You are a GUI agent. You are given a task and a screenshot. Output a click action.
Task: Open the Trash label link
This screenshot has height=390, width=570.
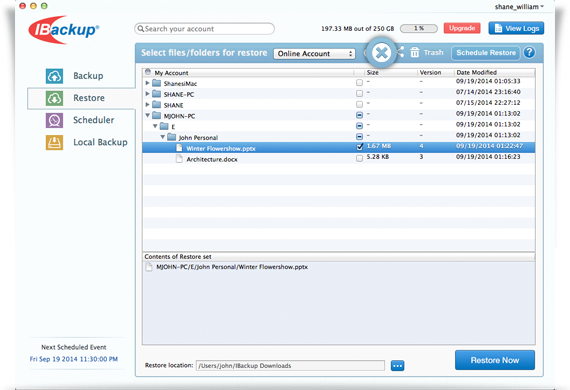click(x=433, y=53)
